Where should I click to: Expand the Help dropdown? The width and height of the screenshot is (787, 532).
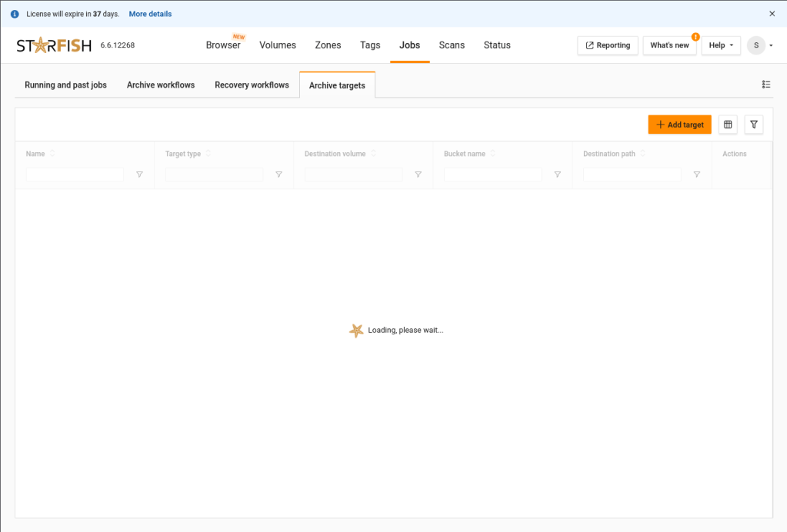coord(721,45)
